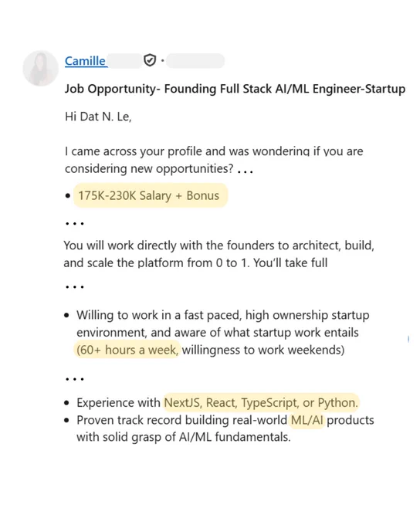Click the Camille sender name link
Viewport: 420px width, 525px height.
pyautogui.click(x=86, y=61)
